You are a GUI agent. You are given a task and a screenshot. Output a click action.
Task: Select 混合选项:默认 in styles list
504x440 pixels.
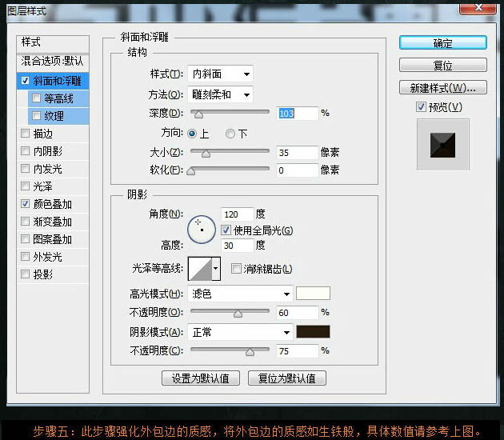pyautogui.click(x=53, y=62)
